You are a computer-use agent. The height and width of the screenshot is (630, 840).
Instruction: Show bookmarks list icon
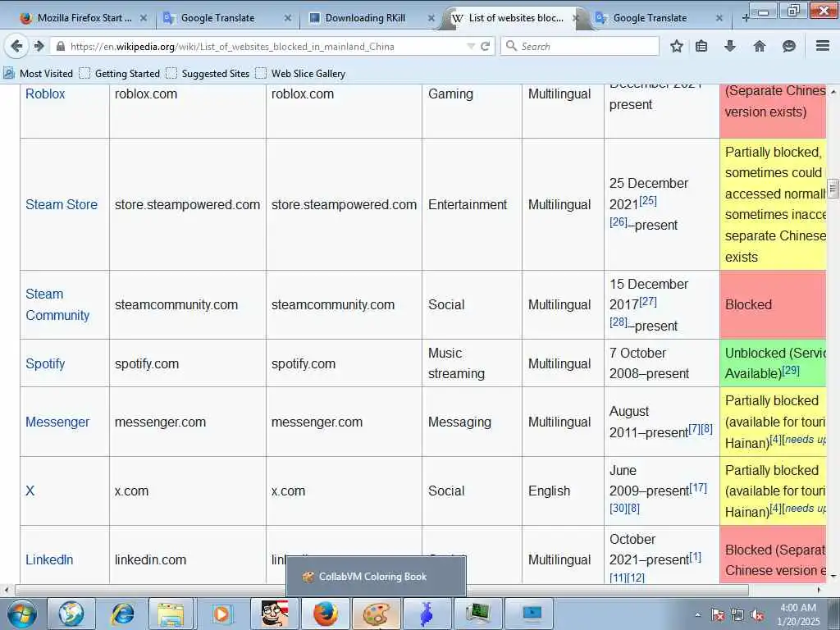tap(701, 46)
